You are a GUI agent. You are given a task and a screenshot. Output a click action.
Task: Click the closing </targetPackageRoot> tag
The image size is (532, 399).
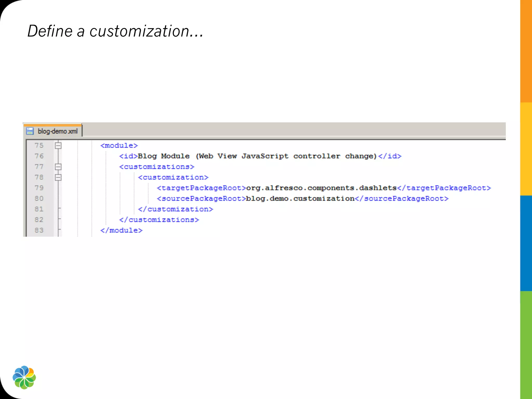click(444, 188)
